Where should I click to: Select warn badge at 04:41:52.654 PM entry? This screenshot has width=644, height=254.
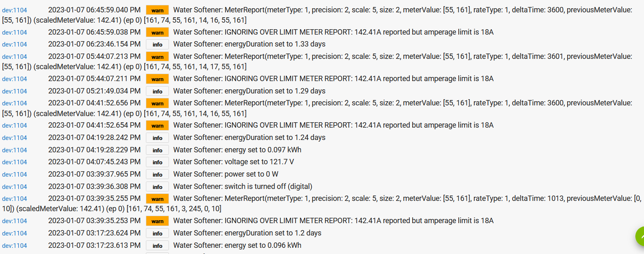pyautogui.click(x=157, y=126)
